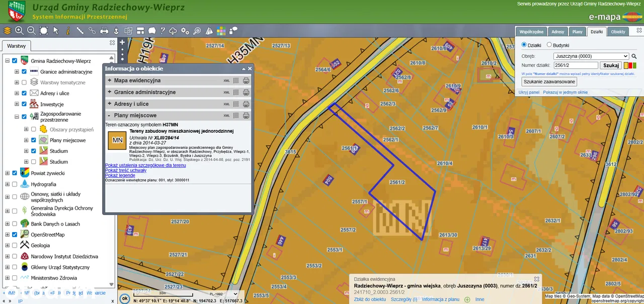Screen dimensions: 644x304
Task: Open the Obręb dropdown list
Action: pyautogui.click(x=591, y=56)
